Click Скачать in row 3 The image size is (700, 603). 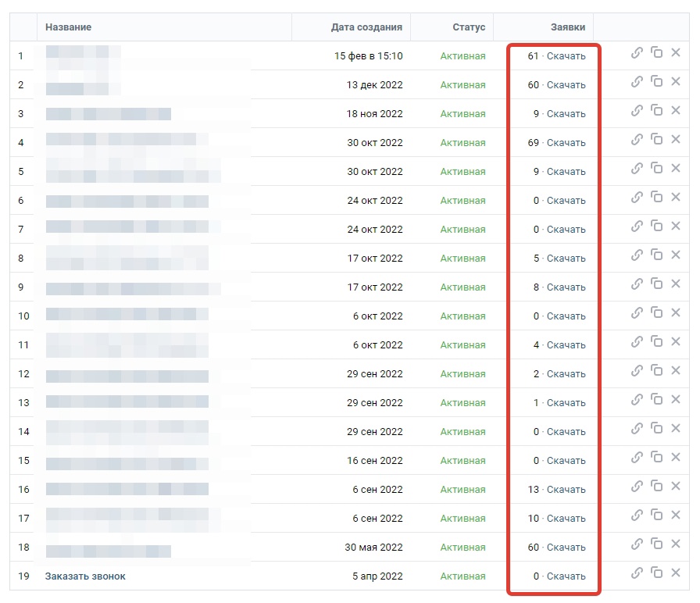point(566,114)
